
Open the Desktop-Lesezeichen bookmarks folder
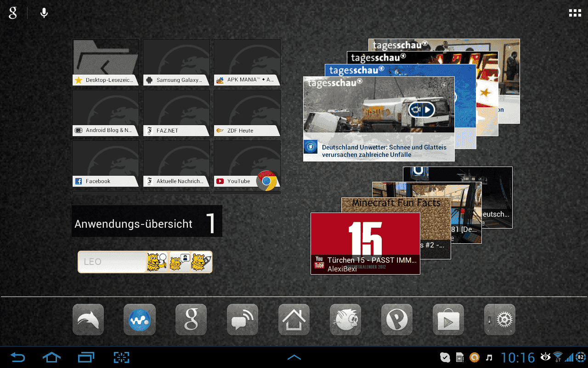point(106,63)
